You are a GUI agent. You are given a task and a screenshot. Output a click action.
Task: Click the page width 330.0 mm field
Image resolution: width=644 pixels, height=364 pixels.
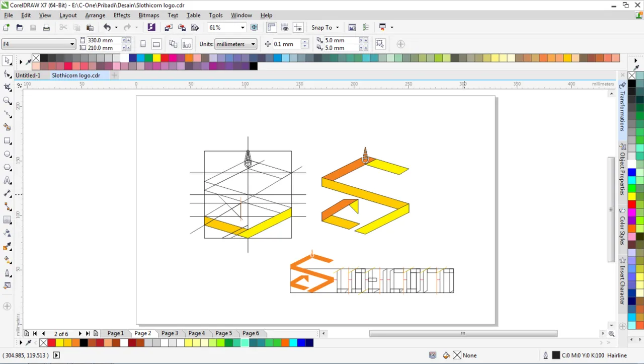point(104,40)
